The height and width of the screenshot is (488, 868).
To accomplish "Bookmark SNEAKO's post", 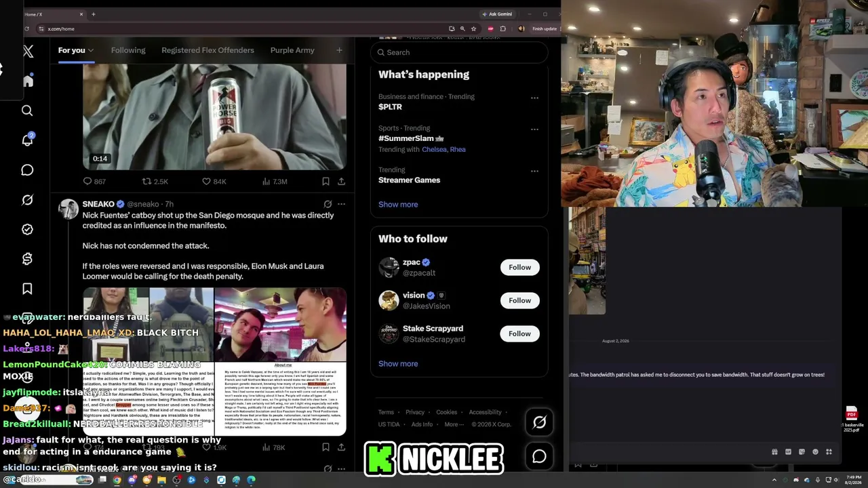I will [x=325, y=447].
